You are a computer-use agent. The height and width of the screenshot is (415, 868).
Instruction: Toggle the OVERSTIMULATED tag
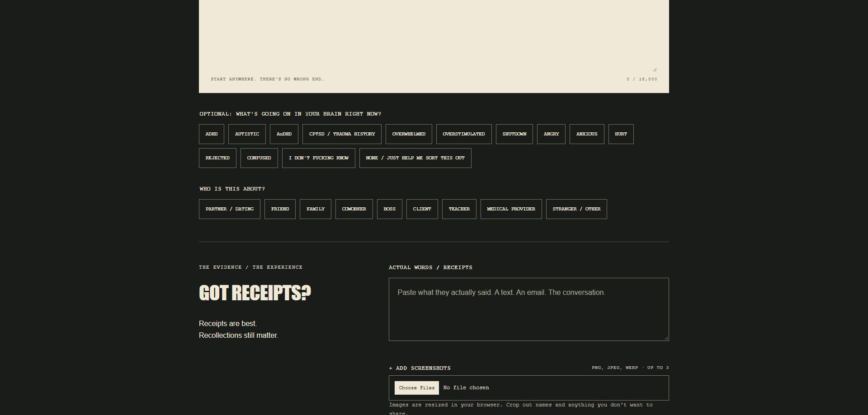[464, 134]
